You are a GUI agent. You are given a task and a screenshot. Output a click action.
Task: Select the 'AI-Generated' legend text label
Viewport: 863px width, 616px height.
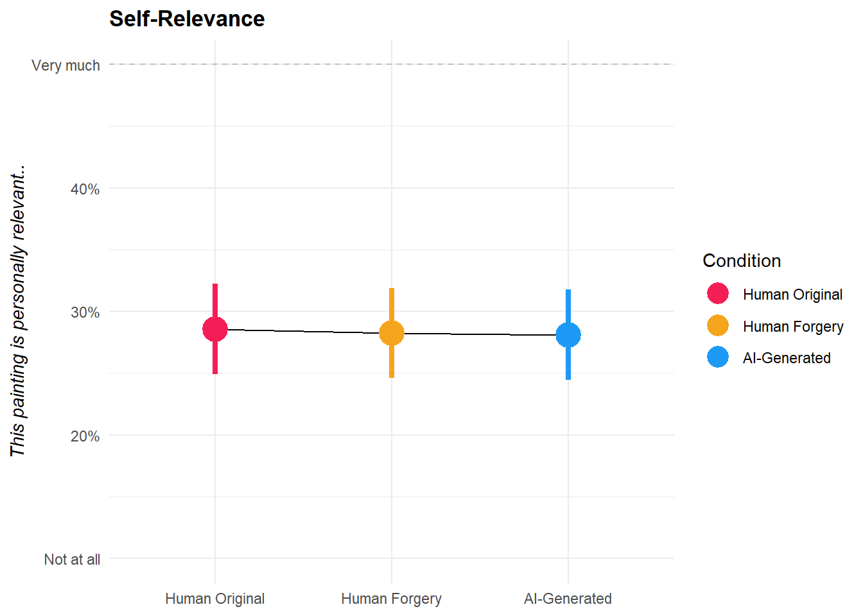pos(787,358)
